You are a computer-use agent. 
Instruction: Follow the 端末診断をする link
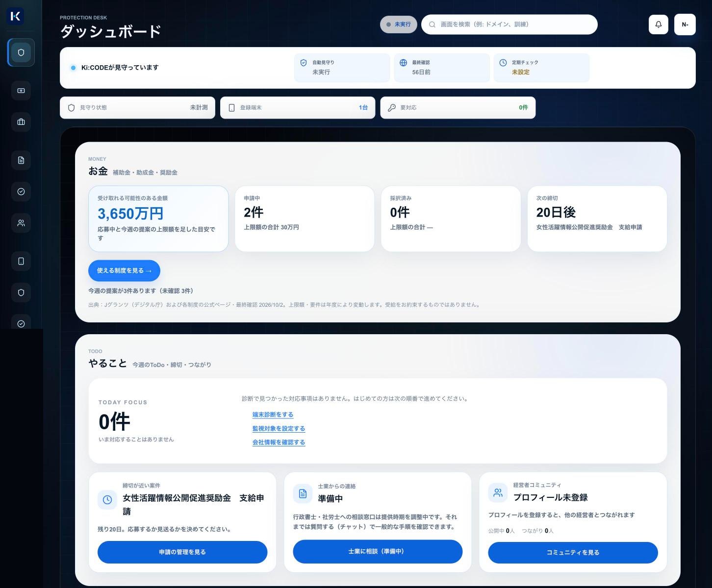273,415
